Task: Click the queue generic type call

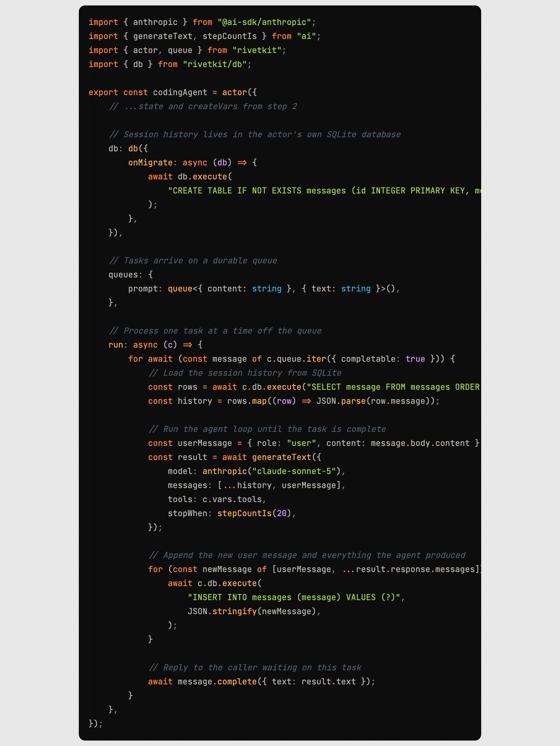Action: 281,289
